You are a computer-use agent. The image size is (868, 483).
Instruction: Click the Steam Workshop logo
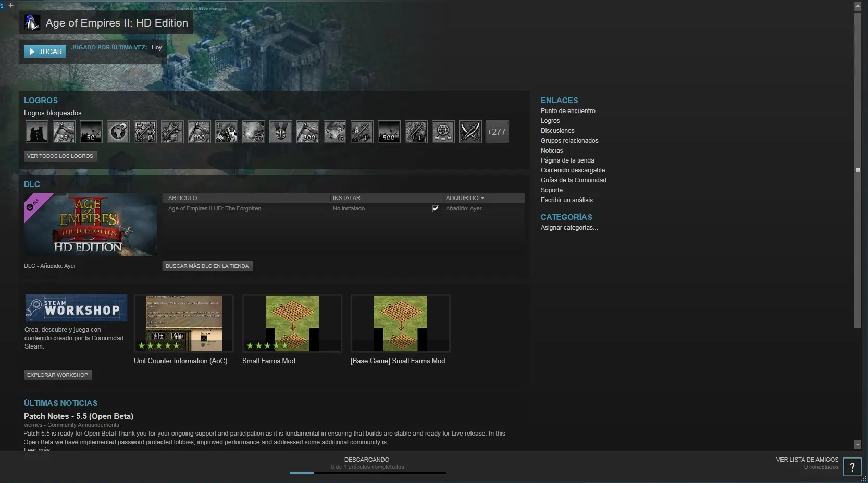tap(76, 308)
